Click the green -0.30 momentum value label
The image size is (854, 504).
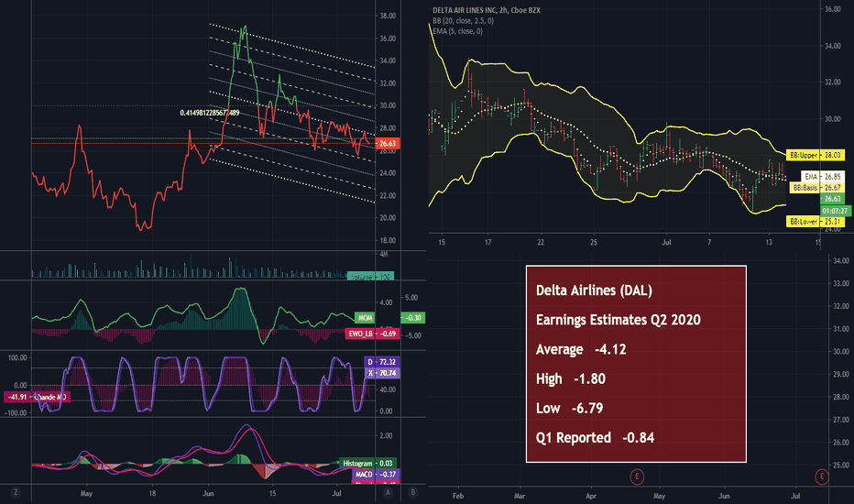[413, 317]
